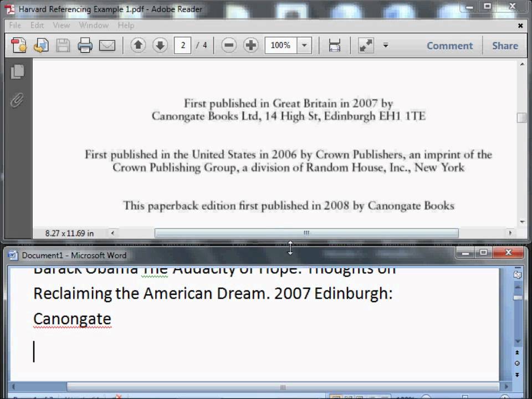532x399 pixels.
Task: Open the zoom level dropdown arrow
Action: pyautogui.click(x=304, y=45)
